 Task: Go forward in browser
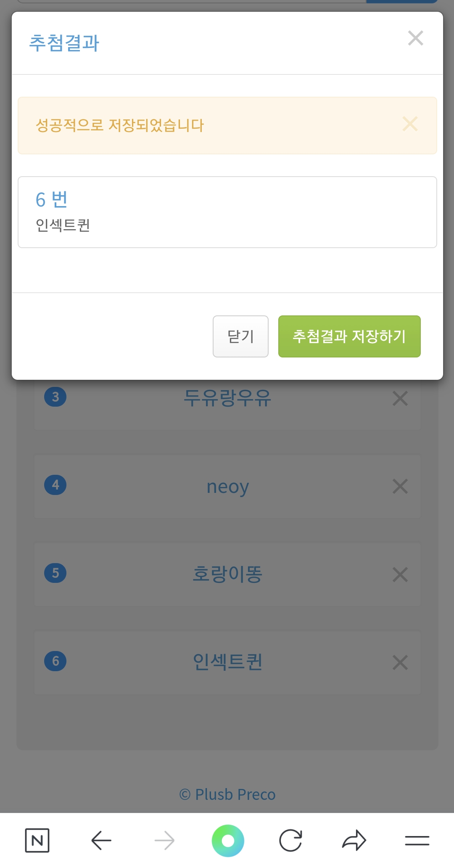(x=164, y=840)
